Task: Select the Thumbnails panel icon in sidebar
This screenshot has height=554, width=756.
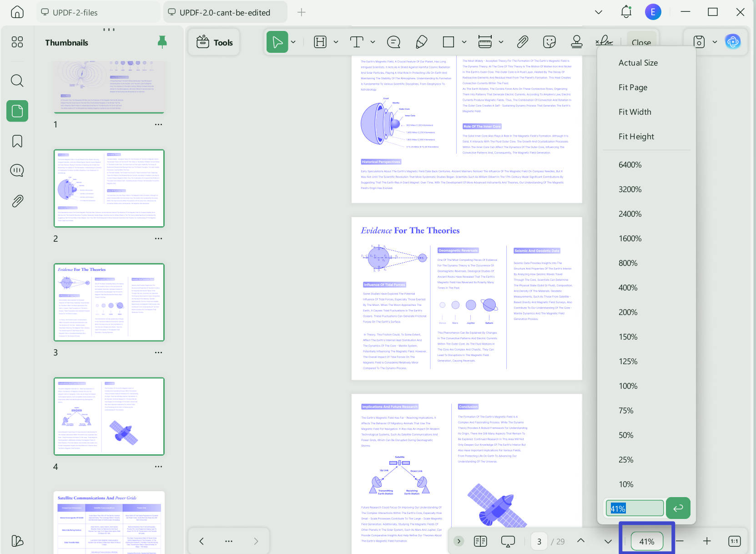Action: [x=17, y=111]
